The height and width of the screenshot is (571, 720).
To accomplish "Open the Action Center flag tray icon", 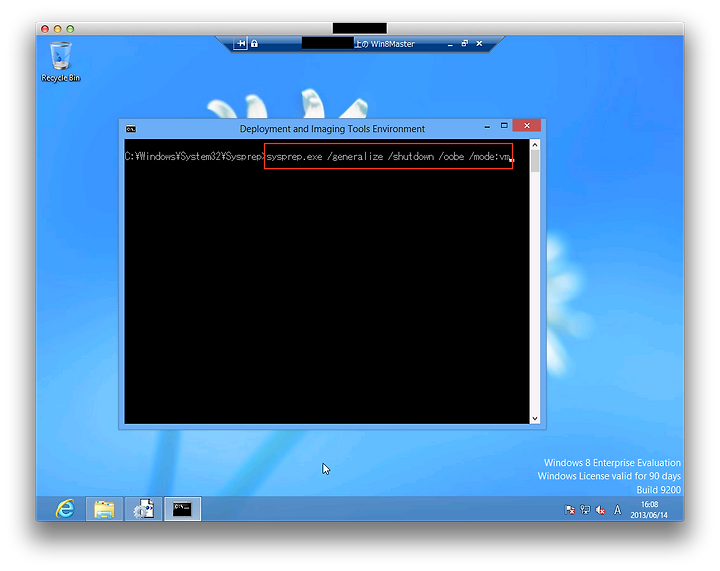I will (570, 509).
